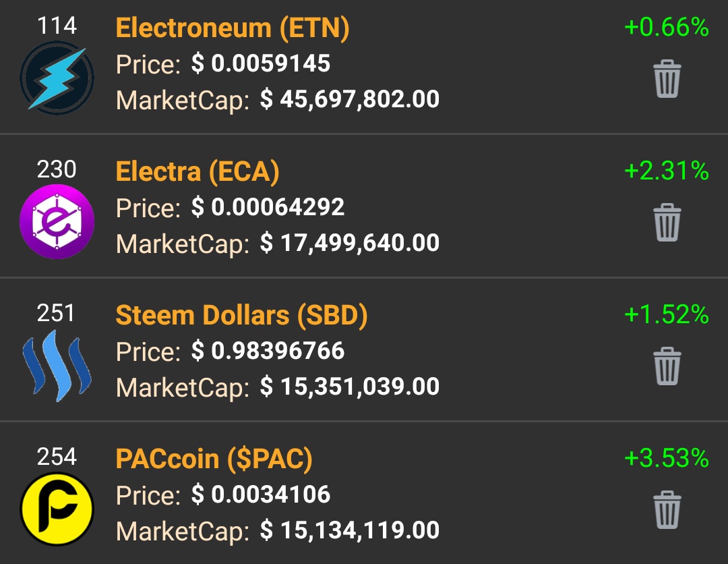Select Steem Dollars price $ 0.98396766

click(x=268, y=351)
